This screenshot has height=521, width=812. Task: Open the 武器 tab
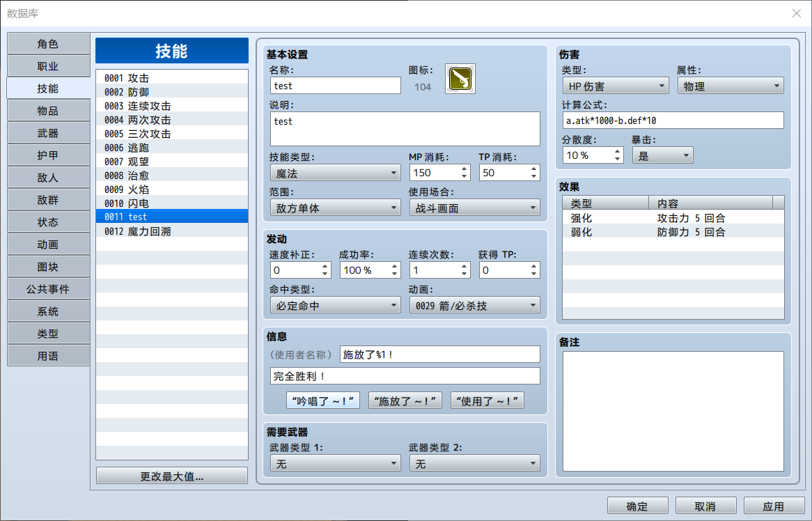point(48,133)
